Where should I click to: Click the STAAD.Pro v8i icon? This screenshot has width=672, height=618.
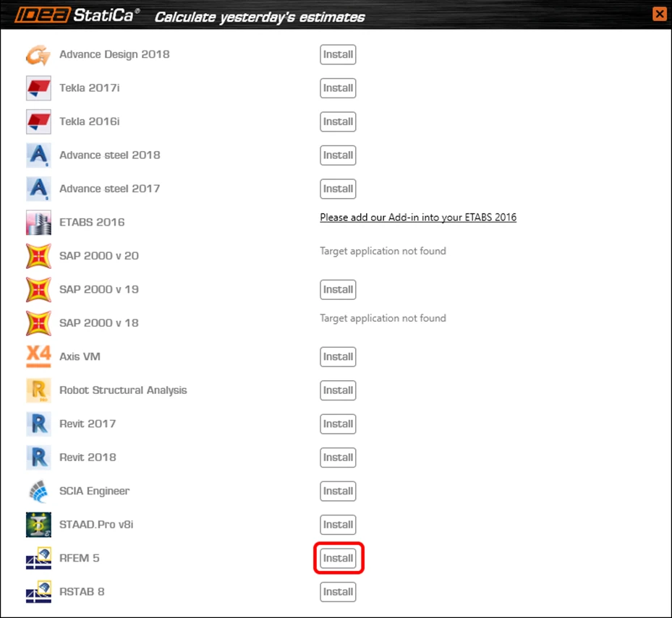[x=38, y=524]
